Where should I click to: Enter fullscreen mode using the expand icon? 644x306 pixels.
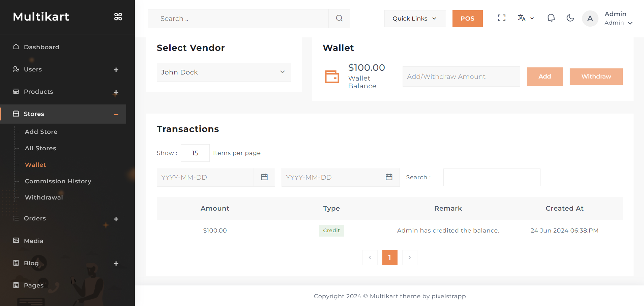(501, 18)
